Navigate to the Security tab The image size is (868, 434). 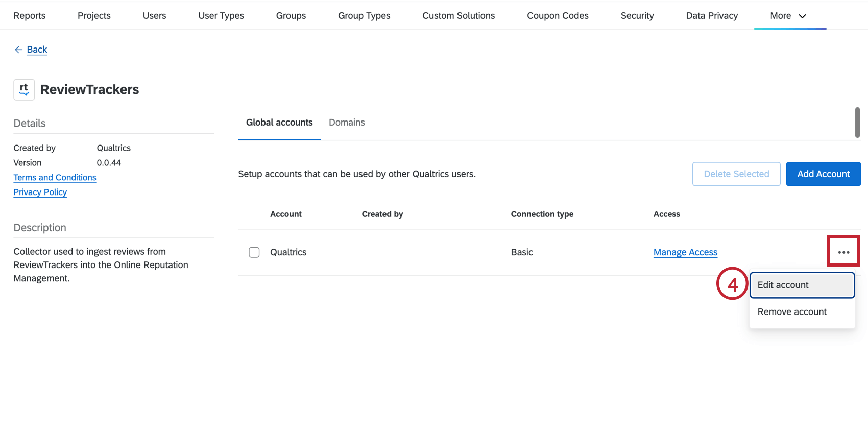[x=637, y=16]
